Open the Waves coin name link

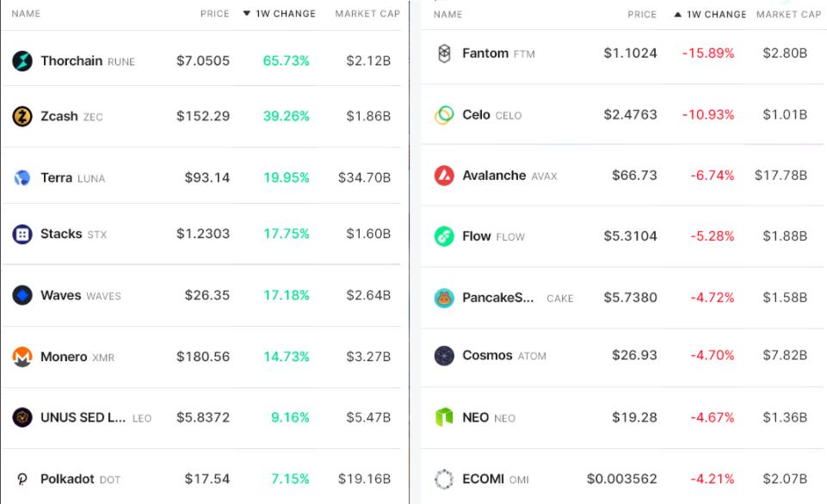click(x=60, y=295)
